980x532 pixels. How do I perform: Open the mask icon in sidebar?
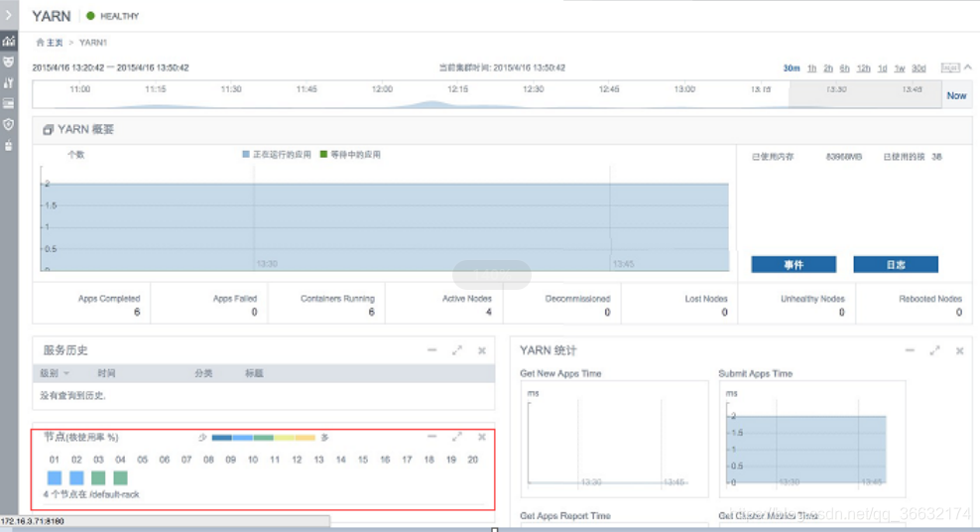tap(9, 62)
